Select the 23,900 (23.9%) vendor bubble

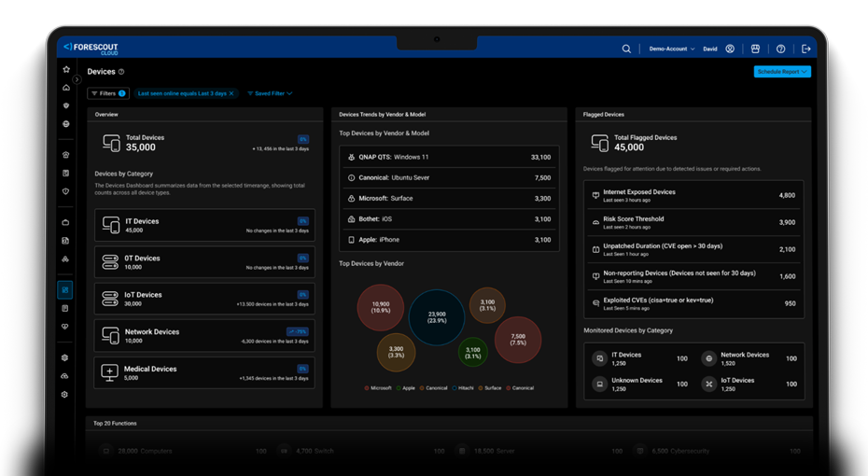click(x=437, y=317)
